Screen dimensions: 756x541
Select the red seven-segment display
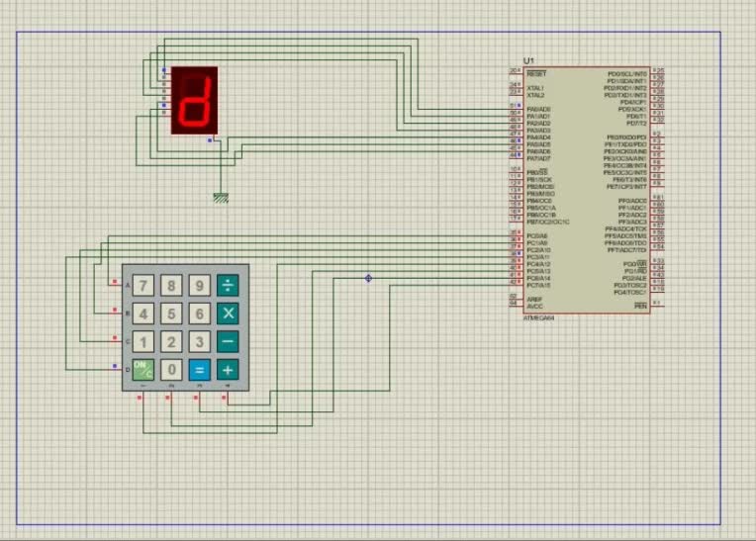194,100
